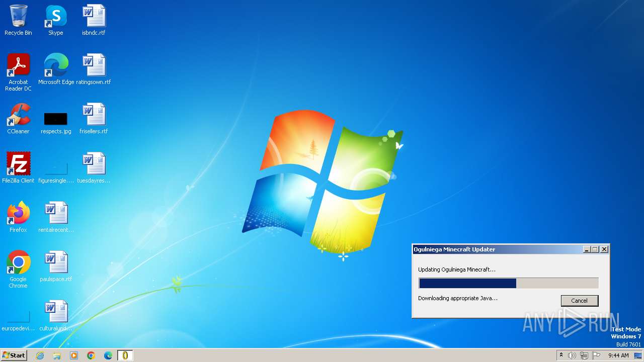This screenshot has height=362, width=644.
Task: Open Windows Media Player from taskbar
Action: (x=74, y=355)
